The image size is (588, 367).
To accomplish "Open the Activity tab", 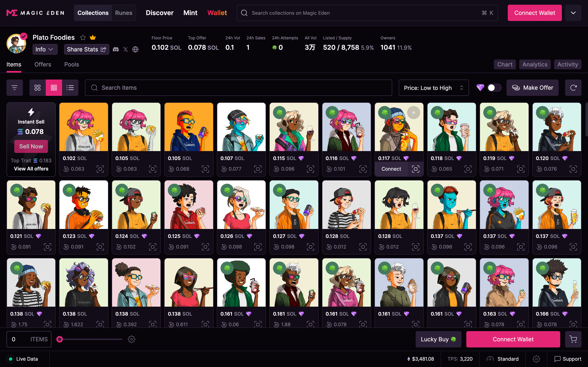I will click(x=567, y=64).
